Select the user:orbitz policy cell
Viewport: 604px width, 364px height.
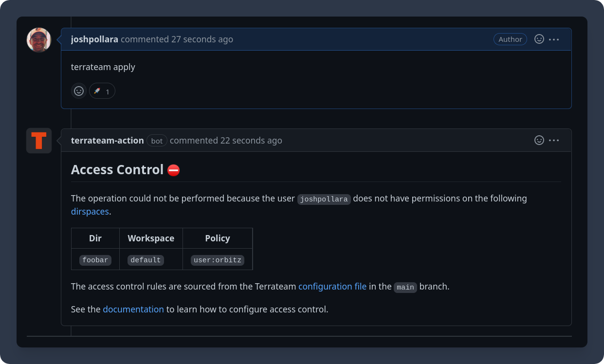[218, 260]
